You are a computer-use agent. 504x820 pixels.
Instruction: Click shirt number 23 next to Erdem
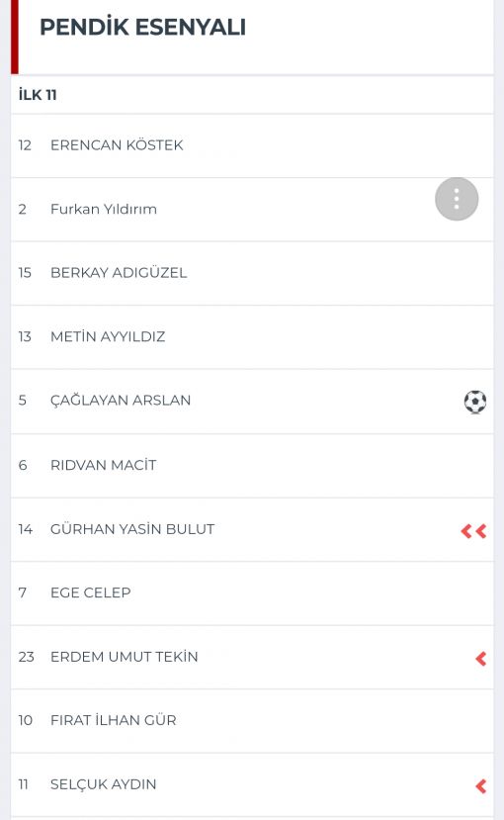[x=26, y=657]
